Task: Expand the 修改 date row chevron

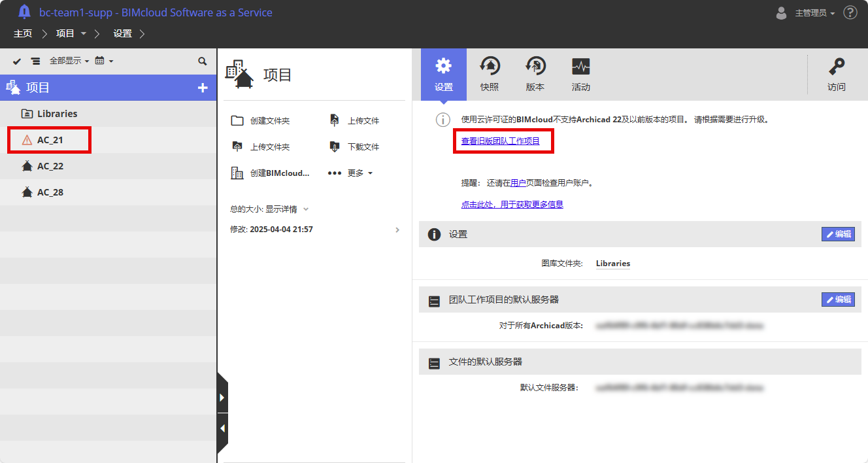Action: 397,230
